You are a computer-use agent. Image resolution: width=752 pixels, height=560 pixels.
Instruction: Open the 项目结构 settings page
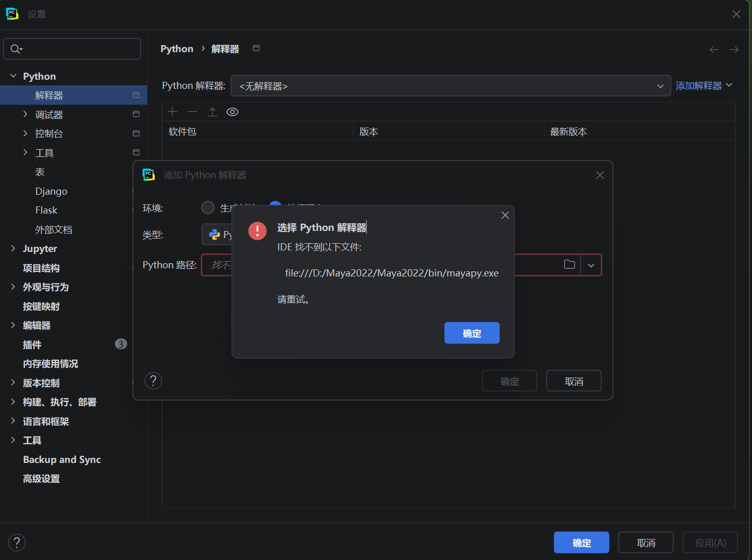click(x=41, y=268)
